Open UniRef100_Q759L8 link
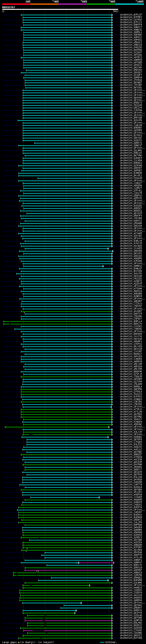Image resolution: width=146 pixels, height=644 pixels. pyautogui.click(x=131, y=392)
